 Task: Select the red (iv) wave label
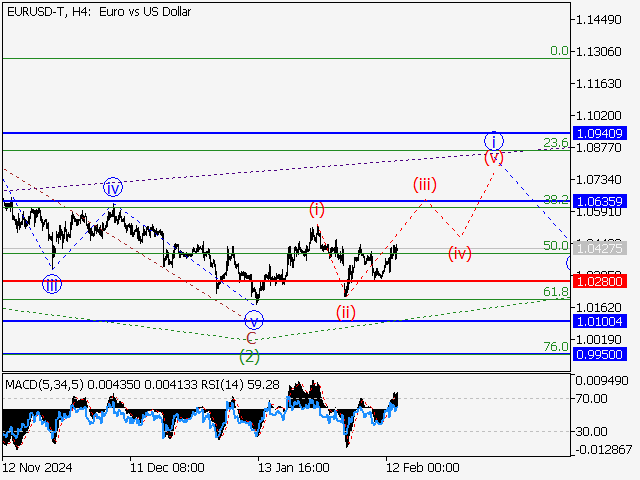click(460, 253)
